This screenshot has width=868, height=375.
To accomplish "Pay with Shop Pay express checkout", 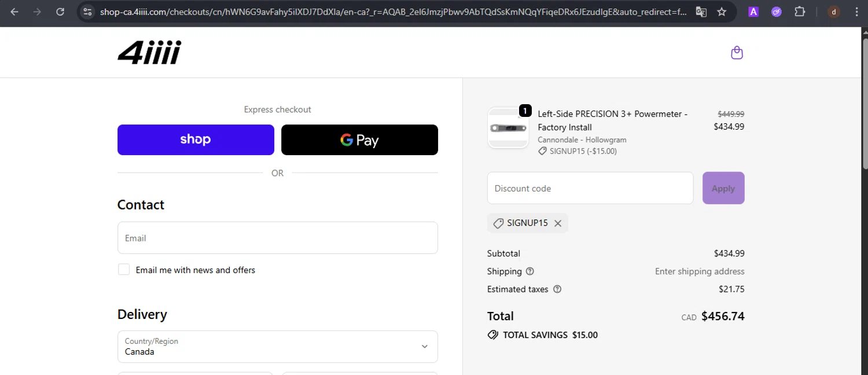I will click(x=196, y=140).
